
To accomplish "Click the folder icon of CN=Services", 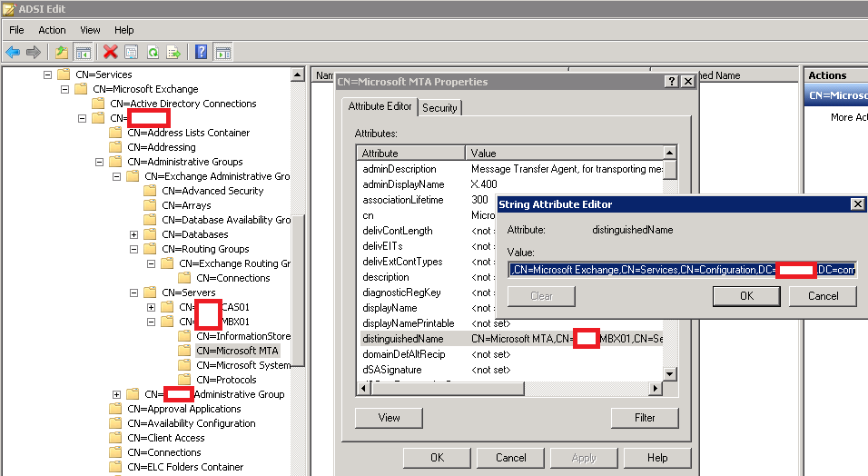I will [x=64, y=74].
